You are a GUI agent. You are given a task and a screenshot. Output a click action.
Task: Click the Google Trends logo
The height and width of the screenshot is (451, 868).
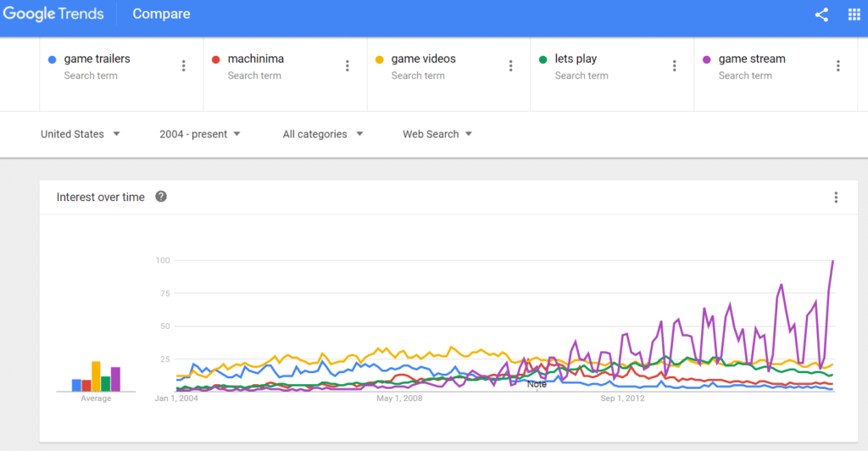pos(53,14)
